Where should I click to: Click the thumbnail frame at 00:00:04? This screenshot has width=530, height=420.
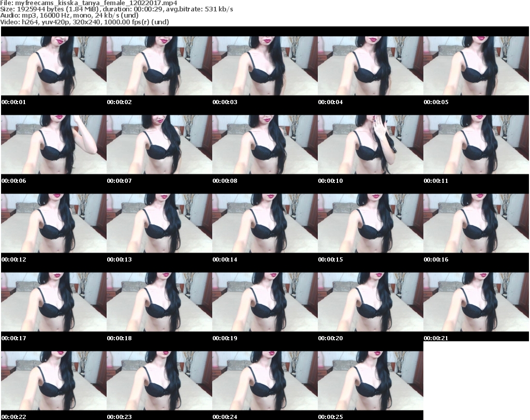tap(371, 66)
